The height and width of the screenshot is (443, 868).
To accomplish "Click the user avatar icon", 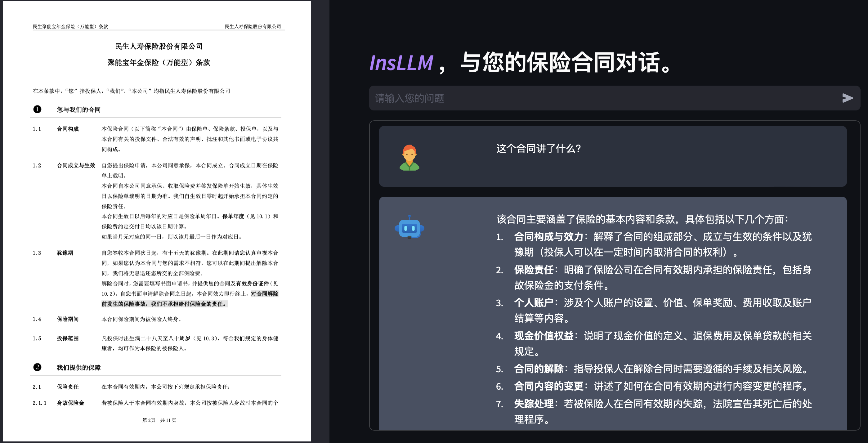I will (x=409, y=157).
